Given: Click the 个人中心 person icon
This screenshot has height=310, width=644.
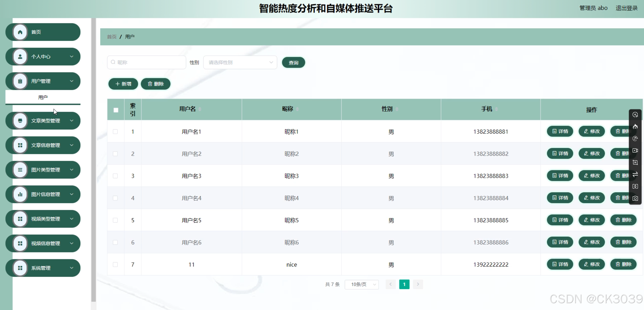Looking at the screenshot, I should pyautogui.click(x=20, y=56).
